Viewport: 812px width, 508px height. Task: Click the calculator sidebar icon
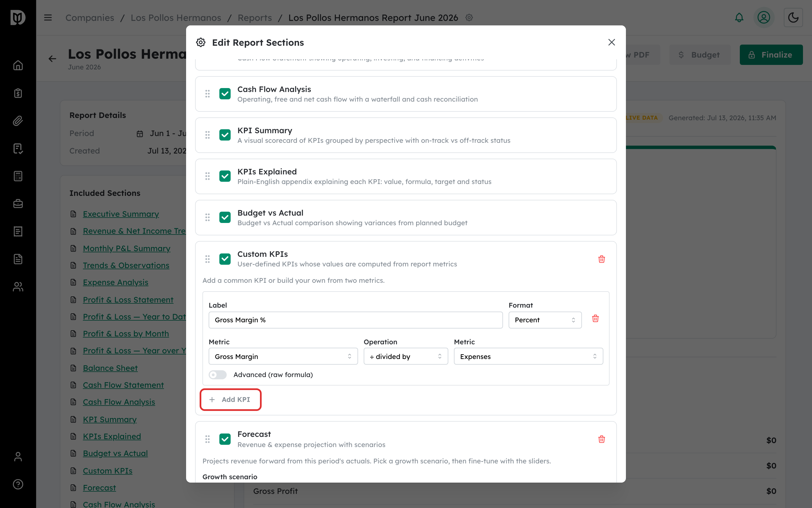18,176
